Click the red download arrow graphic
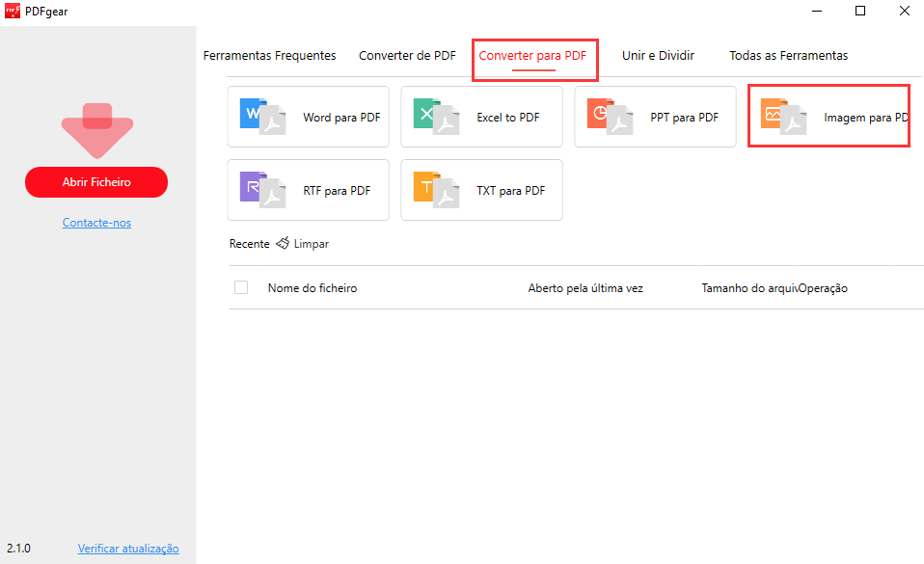This screenshot has height=564, width=924. coord(96,130)
